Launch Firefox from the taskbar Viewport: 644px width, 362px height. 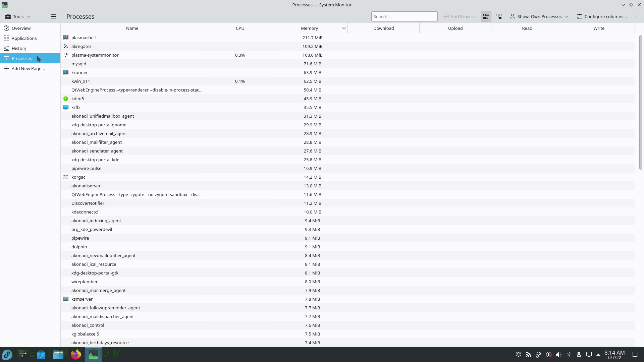(76, 354)
